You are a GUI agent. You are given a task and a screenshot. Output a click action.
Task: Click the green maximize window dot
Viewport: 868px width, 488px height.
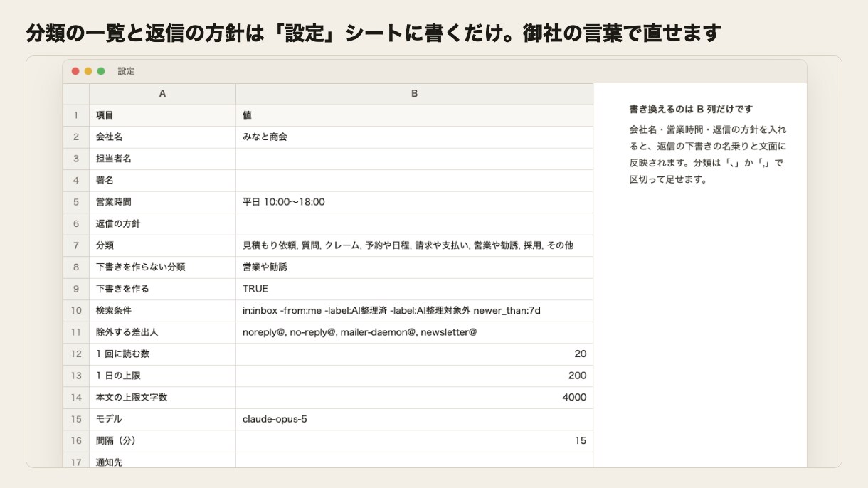(101, 71)
